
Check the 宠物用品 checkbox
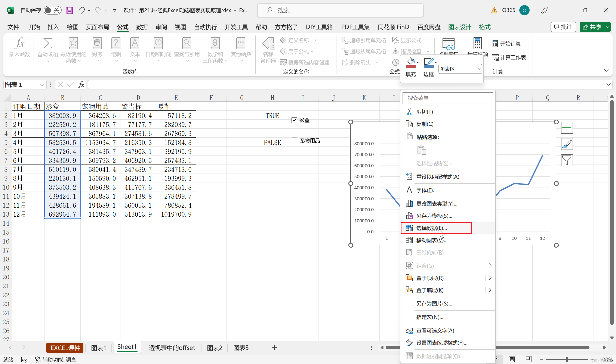(294, 140)
